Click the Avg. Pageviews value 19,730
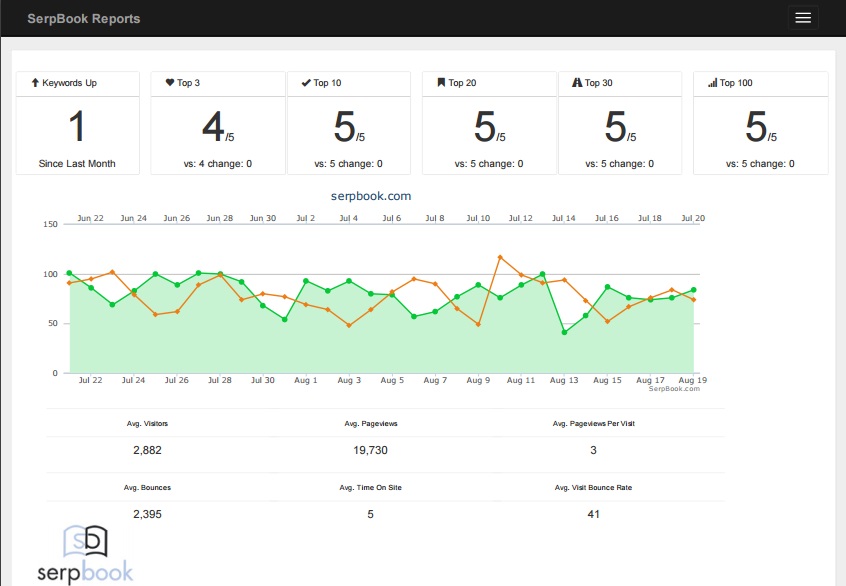Image resolution: width=846 pixels, height=586 pixels. coord(371,450)
